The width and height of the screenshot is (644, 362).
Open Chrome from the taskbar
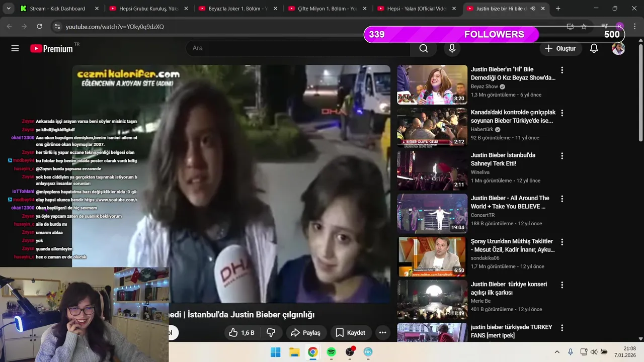point(312,352)
